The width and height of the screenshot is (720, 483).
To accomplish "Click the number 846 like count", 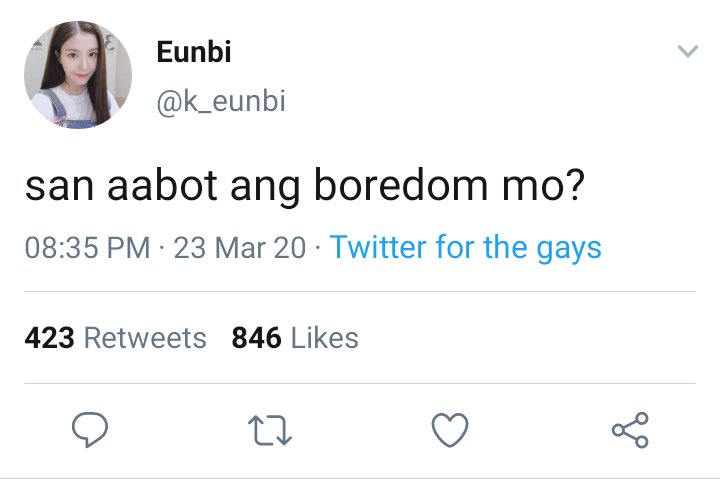I will tap(256, 338).
